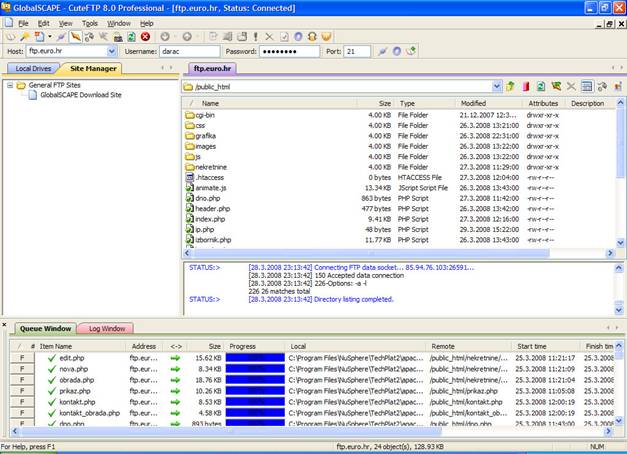The height and width of the screenshot is (454, 627).
Task: Click the delete X icon in the remote toolbar
Action: [572, 87]
